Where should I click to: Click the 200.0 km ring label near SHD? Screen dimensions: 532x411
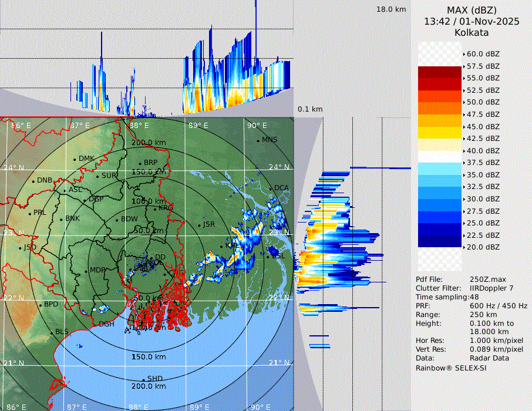pyautogui.click(x=148, y=386)
